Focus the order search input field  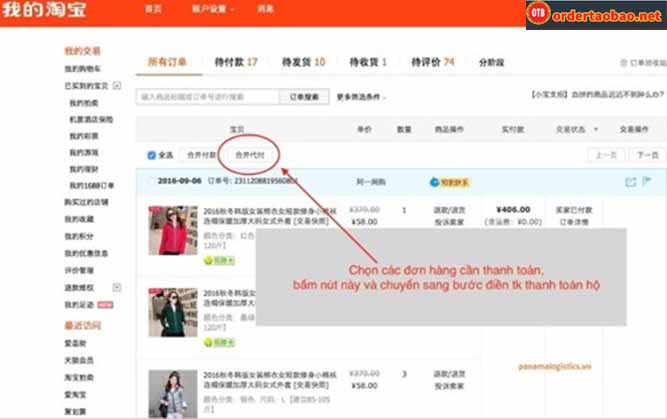[208, 97]
